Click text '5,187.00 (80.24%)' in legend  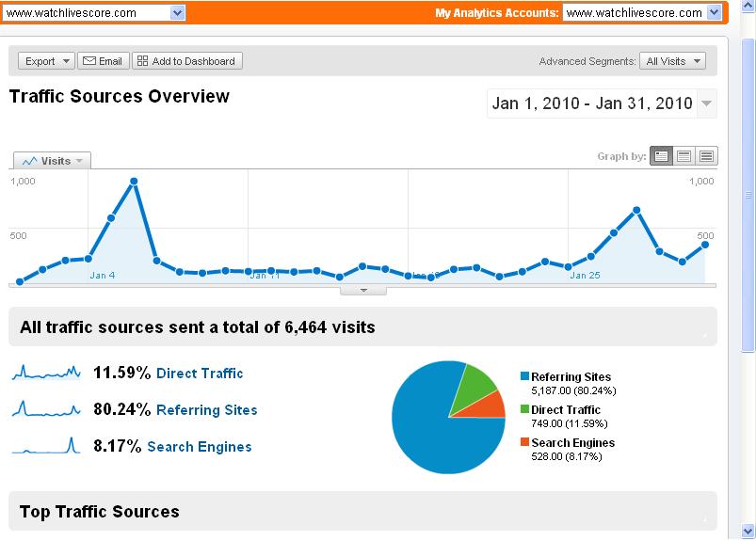pyautogui.click(x=573, y=390)
